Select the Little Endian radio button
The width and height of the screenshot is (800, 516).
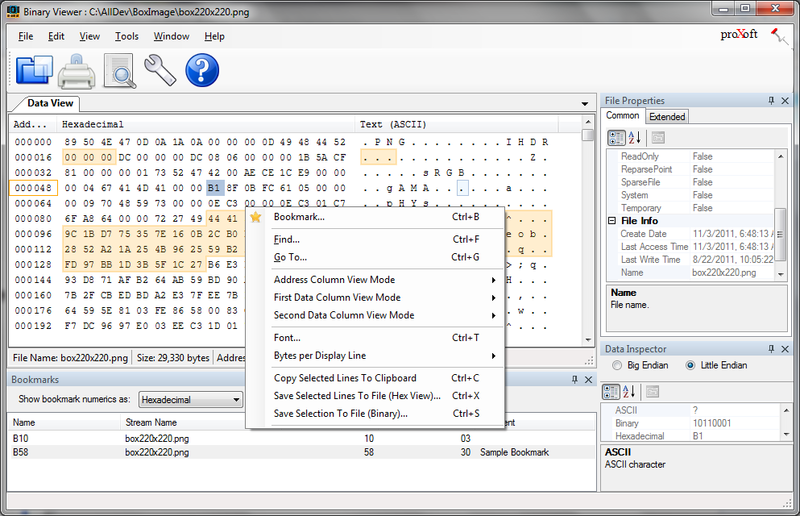tap(690, 365)
